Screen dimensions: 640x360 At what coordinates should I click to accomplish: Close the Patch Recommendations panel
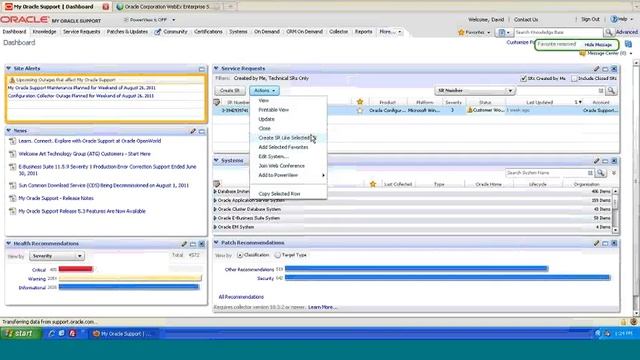click(614, 243)
